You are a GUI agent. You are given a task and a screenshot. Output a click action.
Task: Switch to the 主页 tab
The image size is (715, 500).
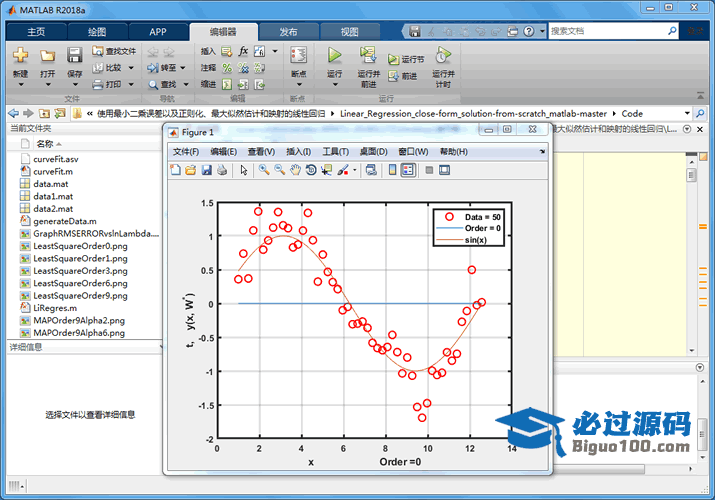[x=36, y=31]
